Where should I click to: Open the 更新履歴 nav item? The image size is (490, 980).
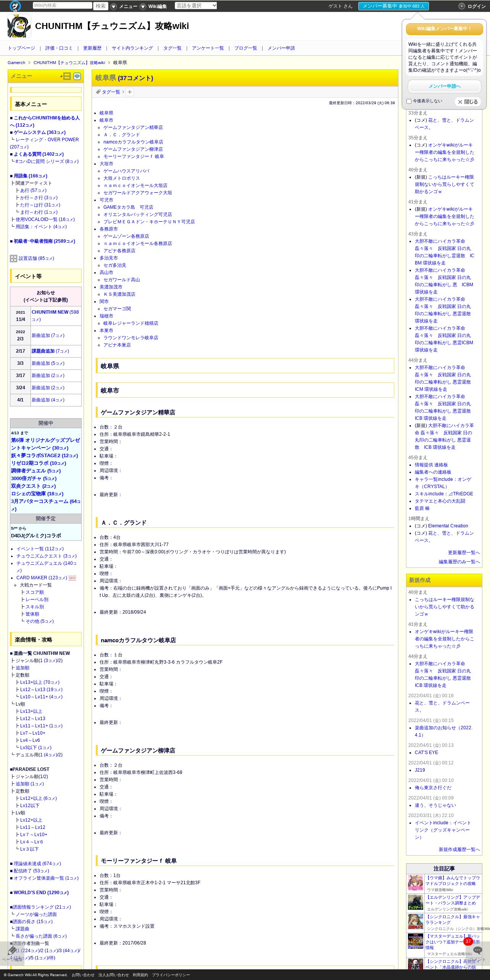point(92,48)
